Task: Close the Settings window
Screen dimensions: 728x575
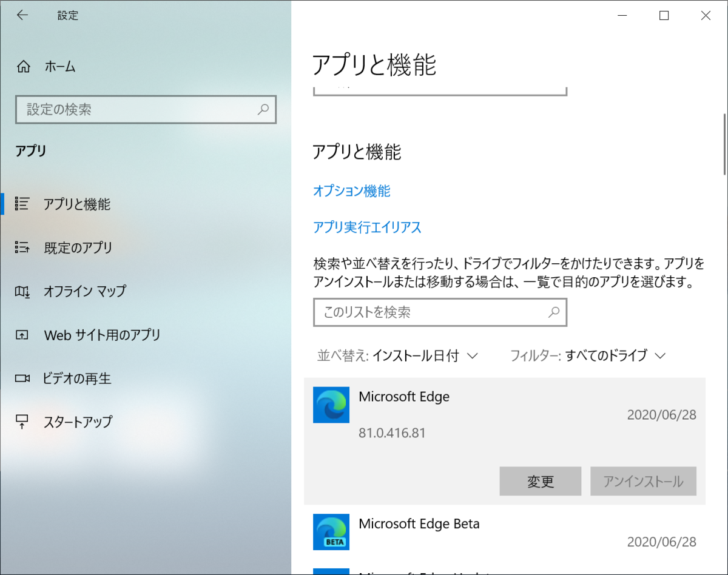Action: tap(706, 16)
